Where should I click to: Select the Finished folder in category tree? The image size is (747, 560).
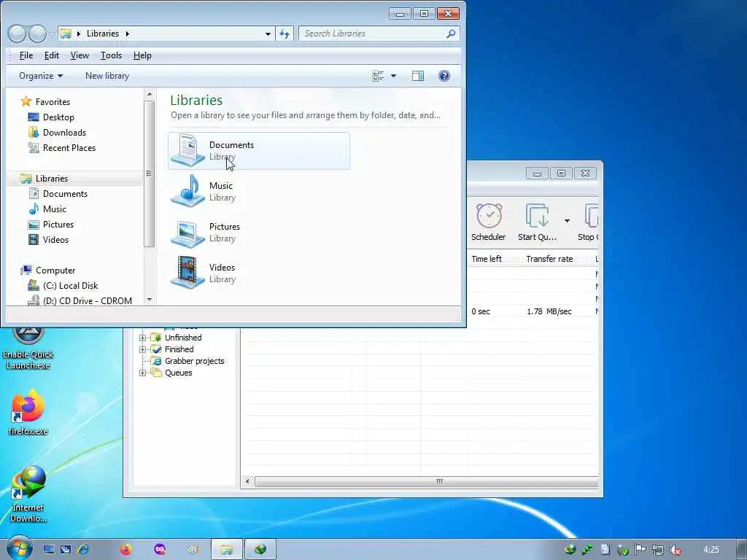click(172, 349)
